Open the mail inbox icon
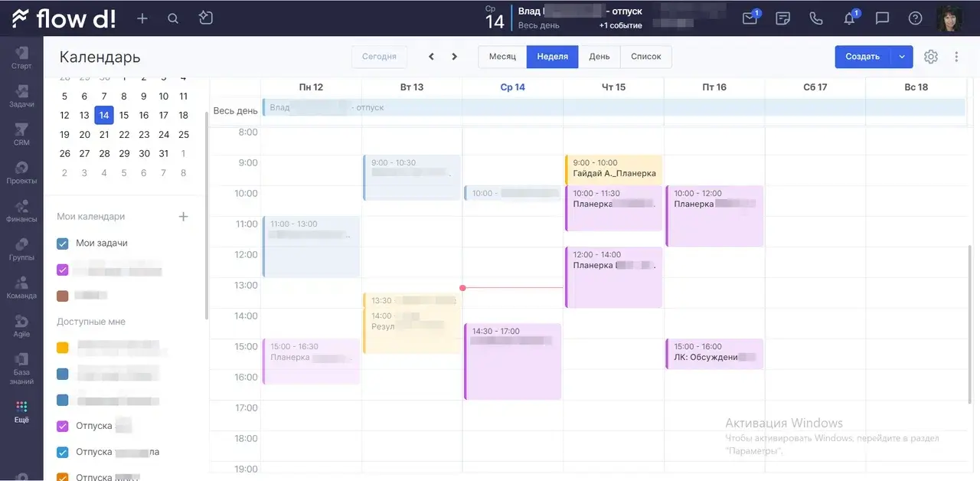The height and width of the screenshot is (481, 980). click(x=750, y=18)
